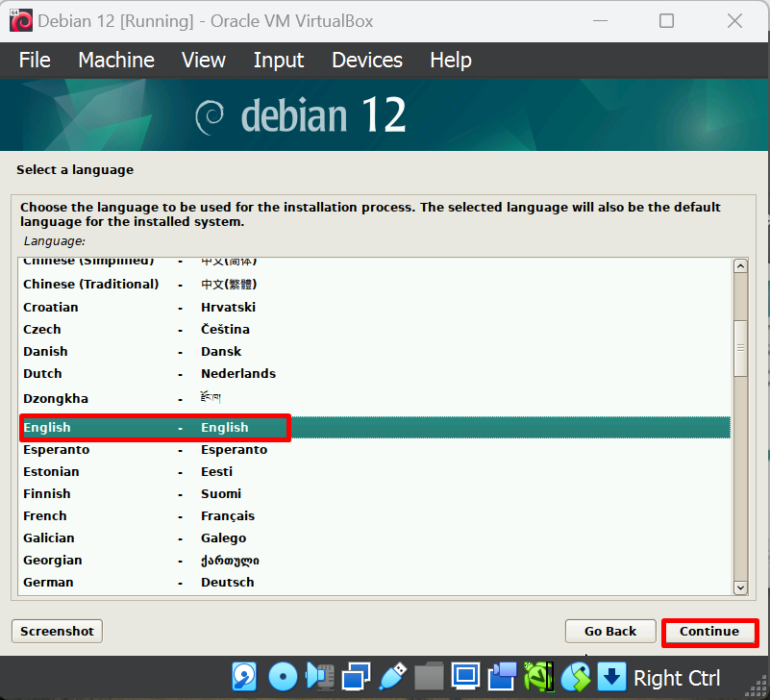Select Dzongkha in the language list
Viewport: 770px width, 700px height.
pos(374,398)
